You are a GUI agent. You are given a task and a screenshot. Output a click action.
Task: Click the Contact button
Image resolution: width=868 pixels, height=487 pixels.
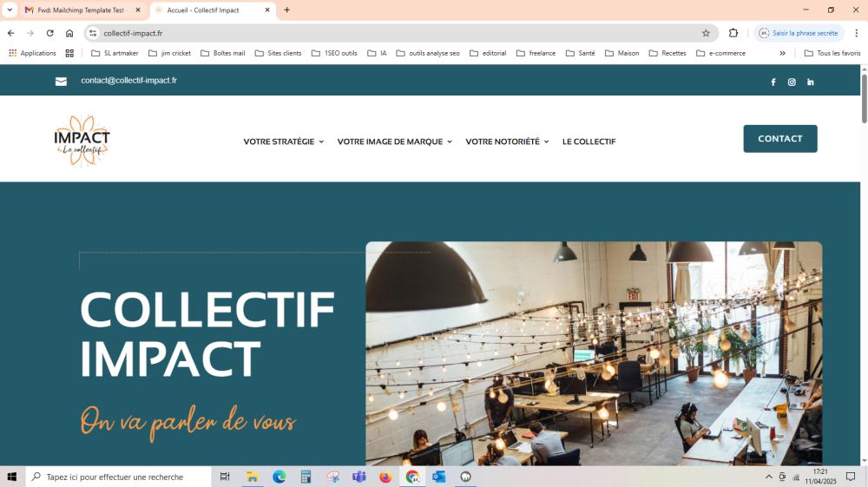[780, 138]
